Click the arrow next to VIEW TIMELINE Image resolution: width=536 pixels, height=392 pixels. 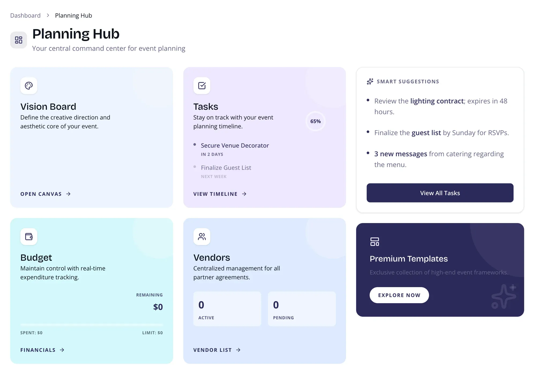click(x=244, y=194)
